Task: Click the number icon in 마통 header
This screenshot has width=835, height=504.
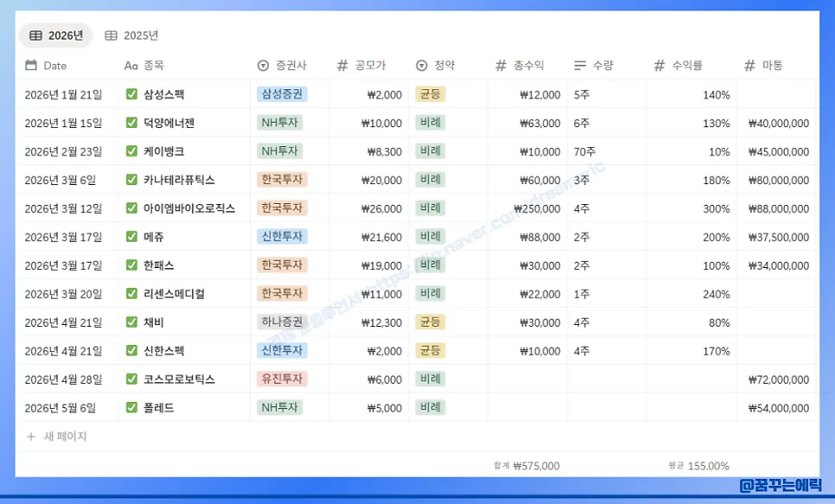Action: pyautogui.click(x=749, y=66)
